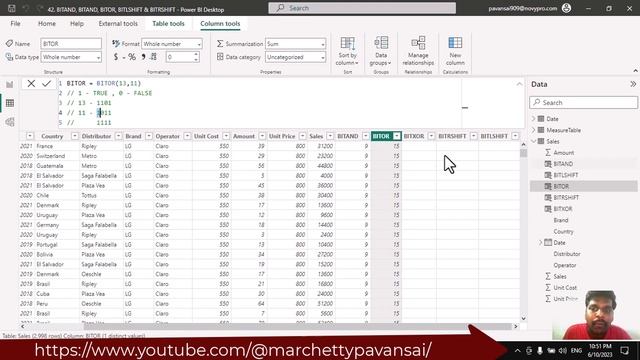Toggle thousands separator comma icon
This screenshot has width=640, height=360.
pyautogui.click(x=143, y=57)
